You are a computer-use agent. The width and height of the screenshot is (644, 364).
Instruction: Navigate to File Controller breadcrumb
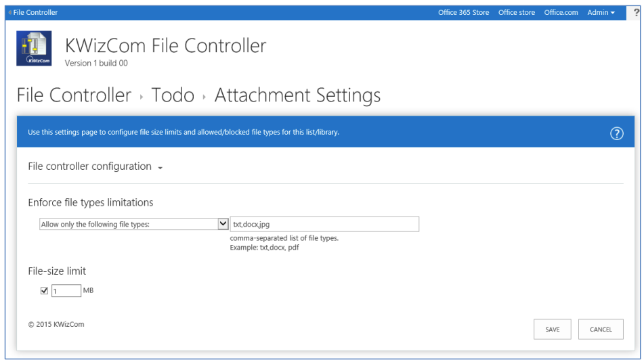point(74,95)
